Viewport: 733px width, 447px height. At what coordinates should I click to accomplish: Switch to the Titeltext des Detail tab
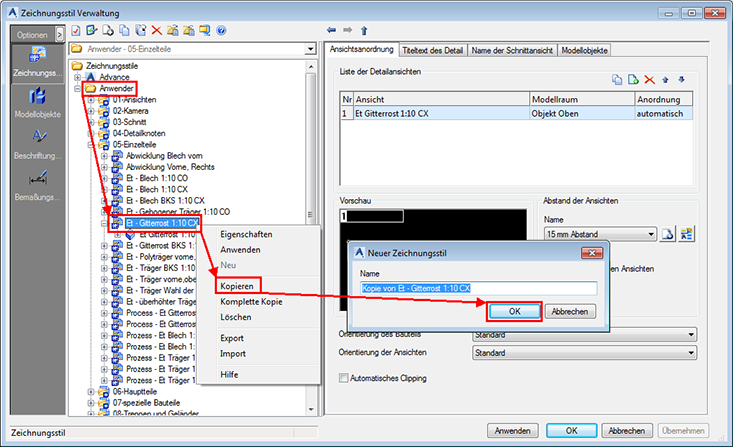point(432,50)
